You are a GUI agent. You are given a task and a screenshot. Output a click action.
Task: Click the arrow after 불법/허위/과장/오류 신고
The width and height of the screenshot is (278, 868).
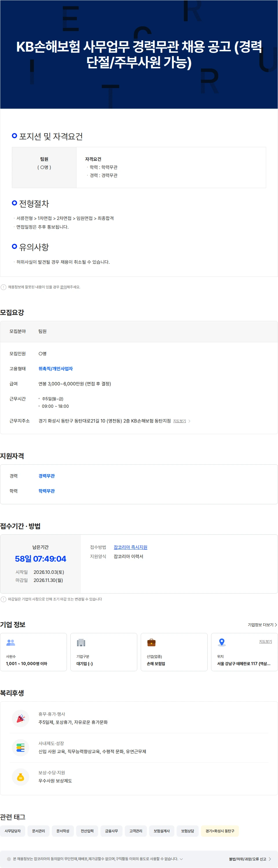point(270,859)
